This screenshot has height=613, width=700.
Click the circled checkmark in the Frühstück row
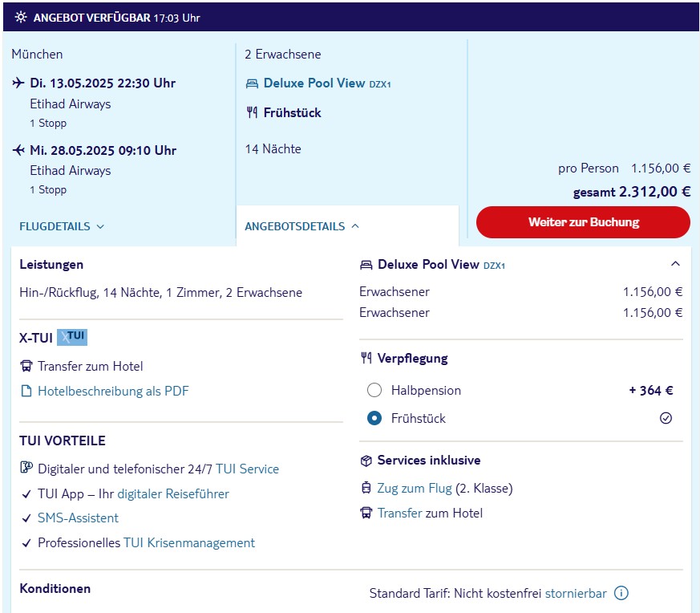pyautogui.click(x=666, y=418)
